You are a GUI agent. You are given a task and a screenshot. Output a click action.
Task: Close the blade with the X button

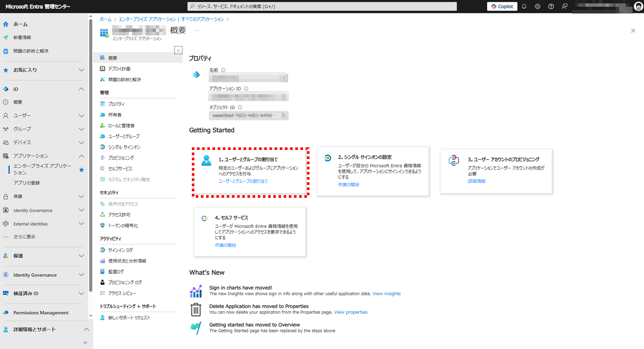coord(633,31)
